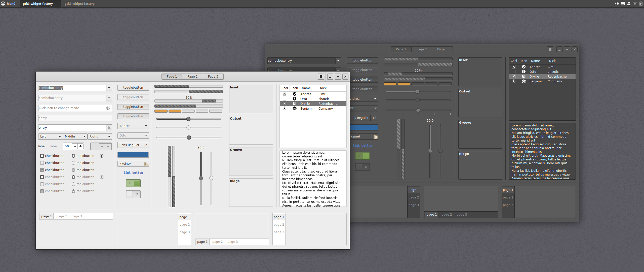Click Otto's exclamation icon in dark window list
The image size is (644, 272).
(x=524, y=72)
